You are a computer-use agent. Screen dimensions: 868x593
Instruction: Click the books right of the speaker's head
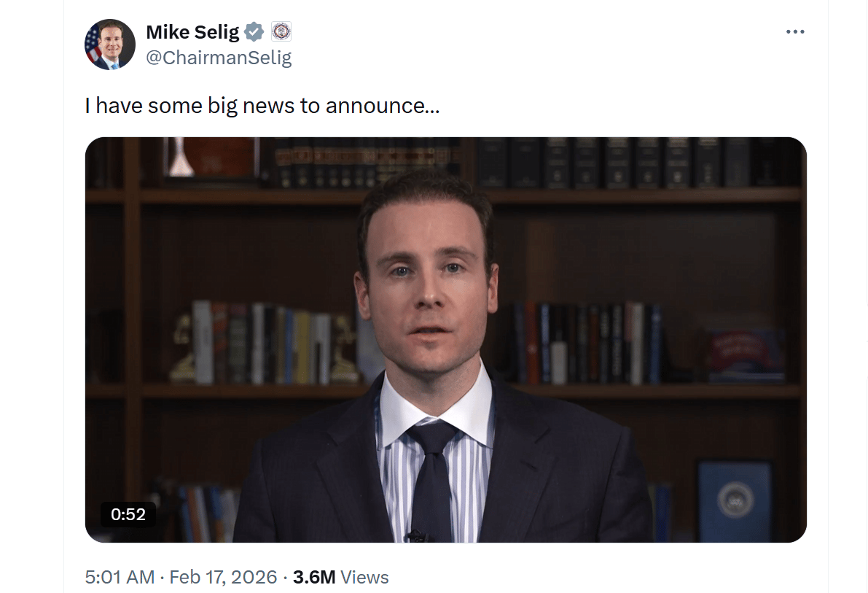(588, 344)
